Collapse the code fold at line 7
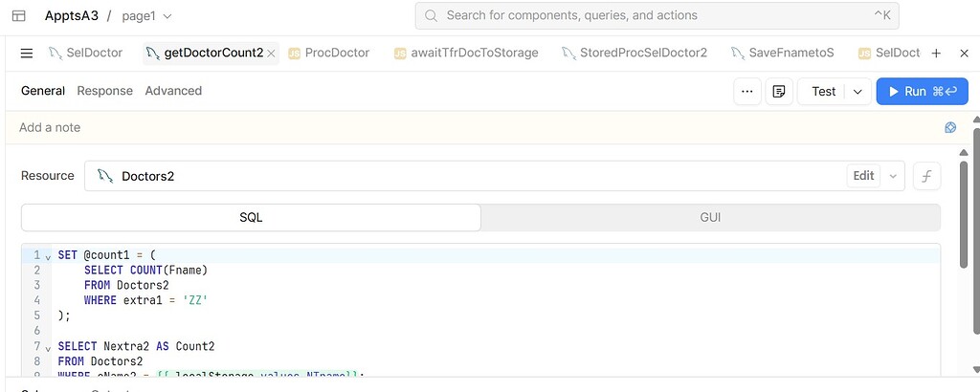The image size is (980, 392). [48, 348]
